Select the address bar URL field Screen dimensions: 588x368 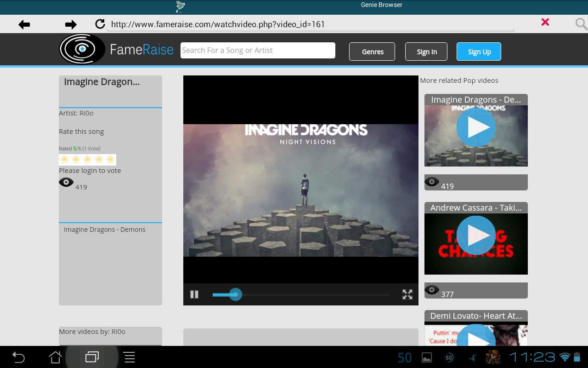click(x=311, y=24)
